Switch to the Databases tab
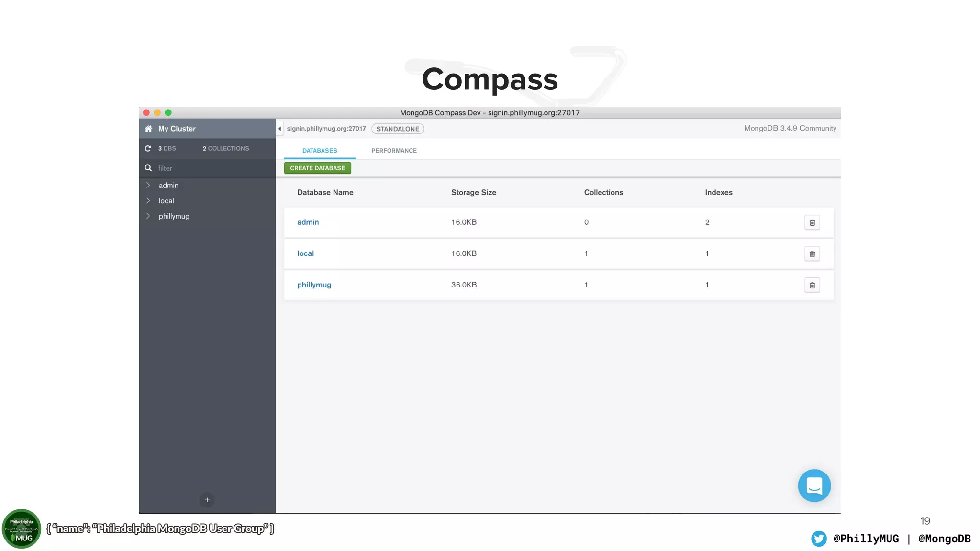The width and height of the screenshot is (980, 551). [320, 151]
